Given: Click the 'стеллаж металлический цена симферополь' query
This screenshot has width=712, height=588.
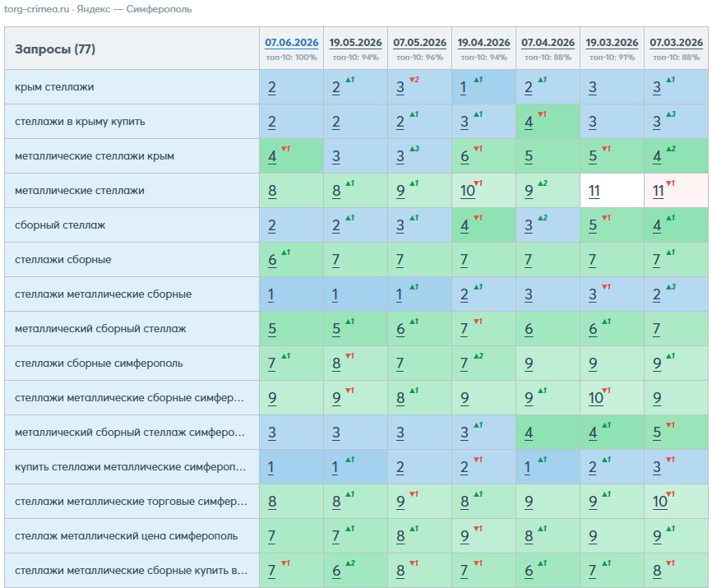Looking at the screenshot, I should (127, 536).
